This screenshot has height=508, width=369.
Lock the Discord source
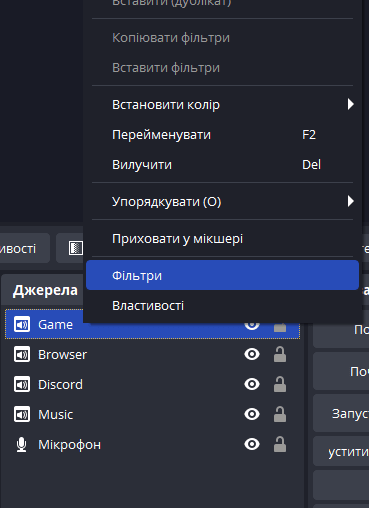click(280, 384)
